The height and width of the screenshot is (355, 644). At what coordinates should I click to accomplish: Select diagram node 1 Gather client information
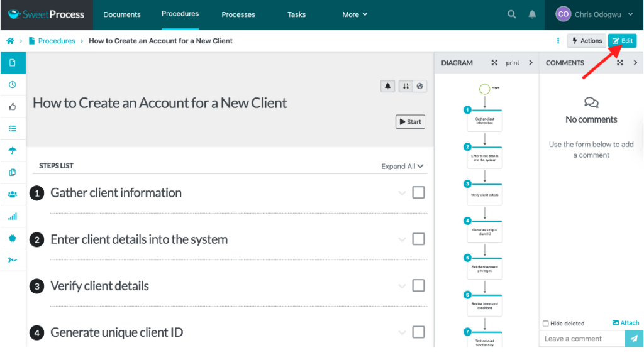tap(485, 121)
